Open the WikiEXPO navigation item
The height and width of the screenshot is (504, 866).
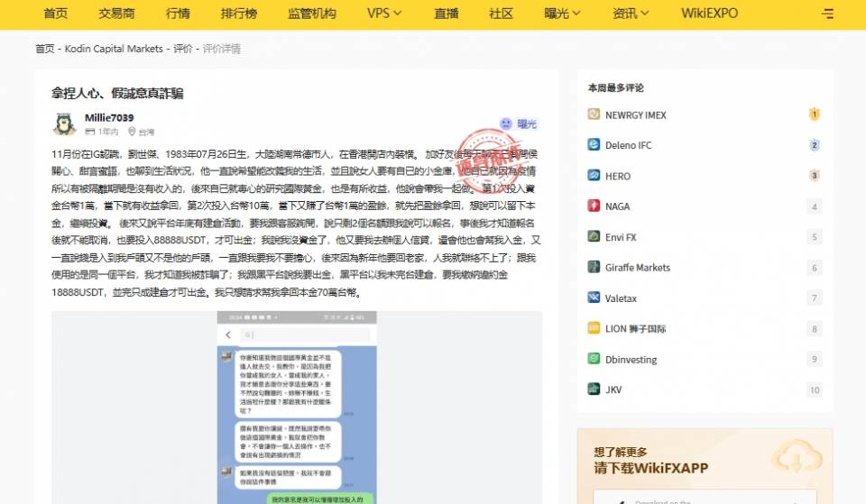coord(710,14)
